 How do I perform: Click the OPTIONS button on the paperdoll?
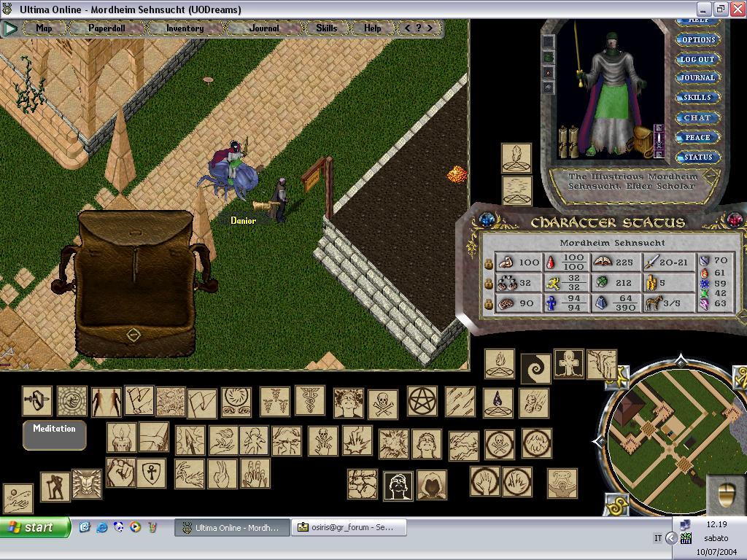(698, 40)
